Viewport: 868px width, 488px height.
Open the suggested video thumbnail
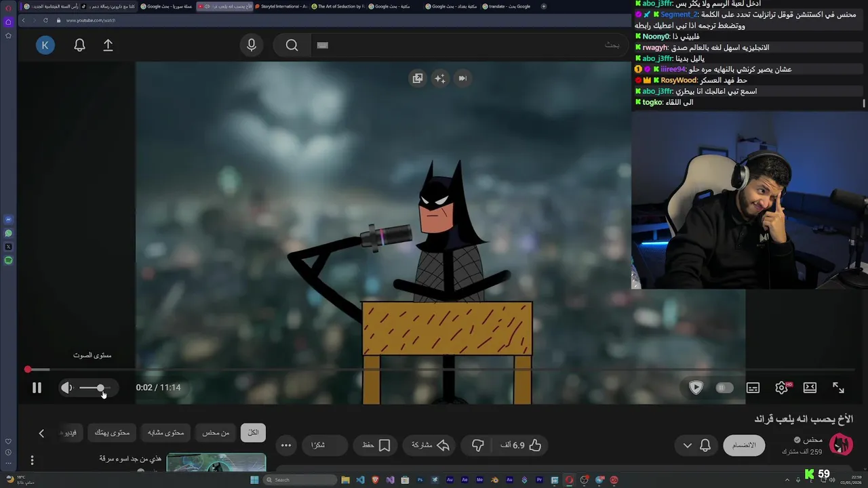[x=216, y=462]
